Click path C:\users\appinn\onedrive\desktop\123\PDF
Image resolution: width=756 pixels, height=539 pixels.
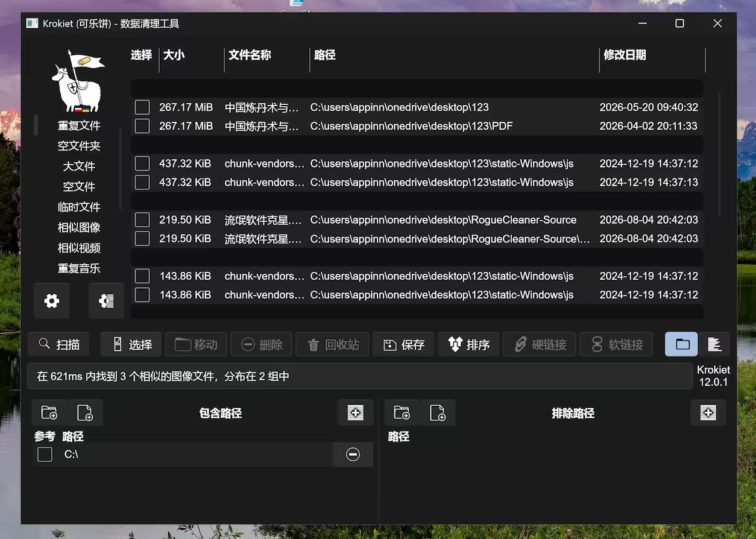412,126
